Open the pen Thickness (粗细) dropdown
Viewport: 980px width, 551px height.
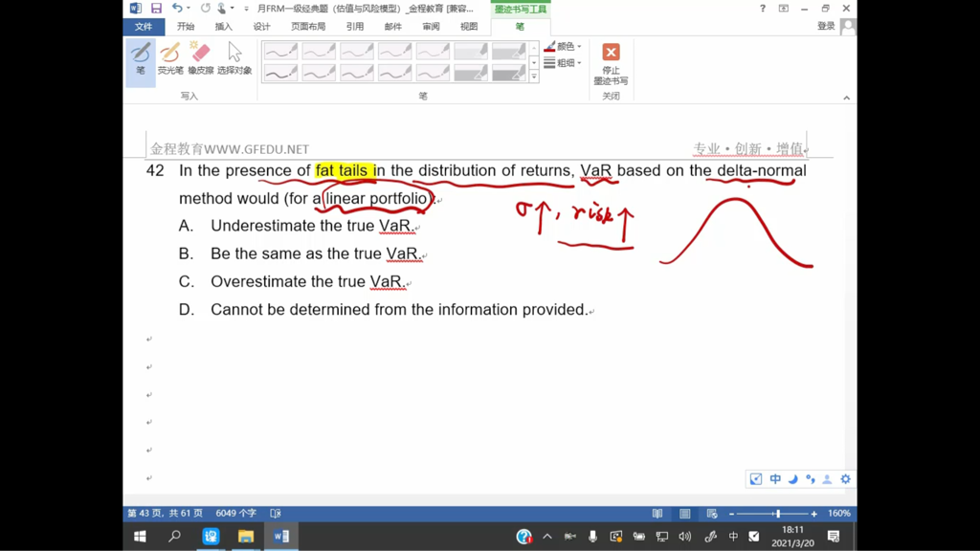(x=563, y=63)
